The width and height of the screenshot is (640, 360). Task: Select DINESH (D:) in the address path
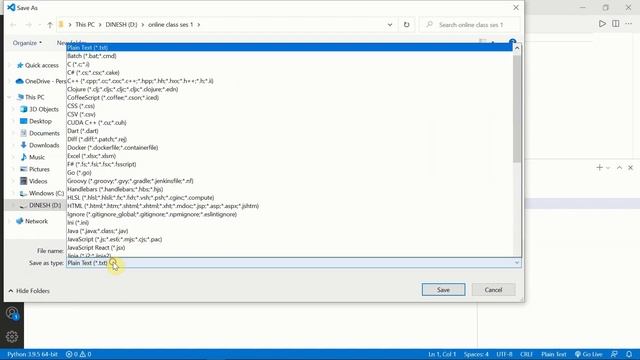(x=121, y=24)
